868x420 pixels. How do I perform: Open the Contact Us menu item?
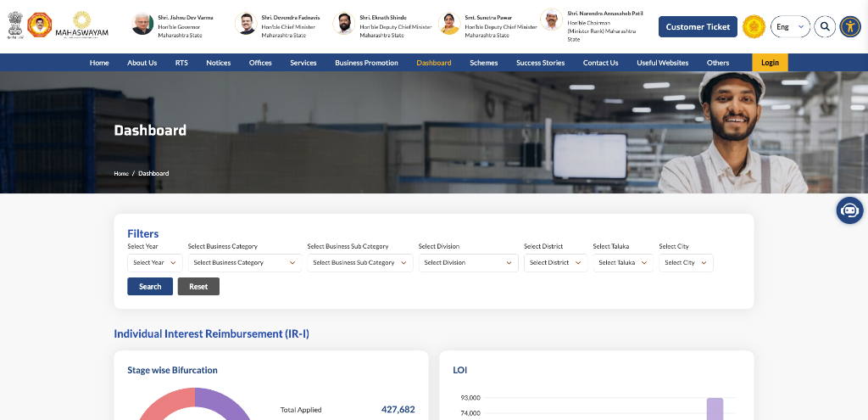pyautogui.click(x=601, y=63)
